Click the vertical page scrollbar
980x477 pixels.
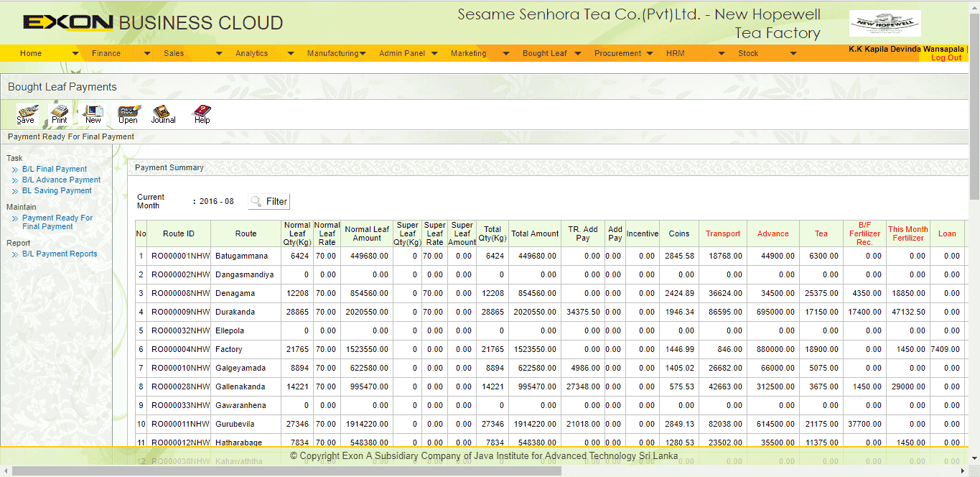coord(974,108)
